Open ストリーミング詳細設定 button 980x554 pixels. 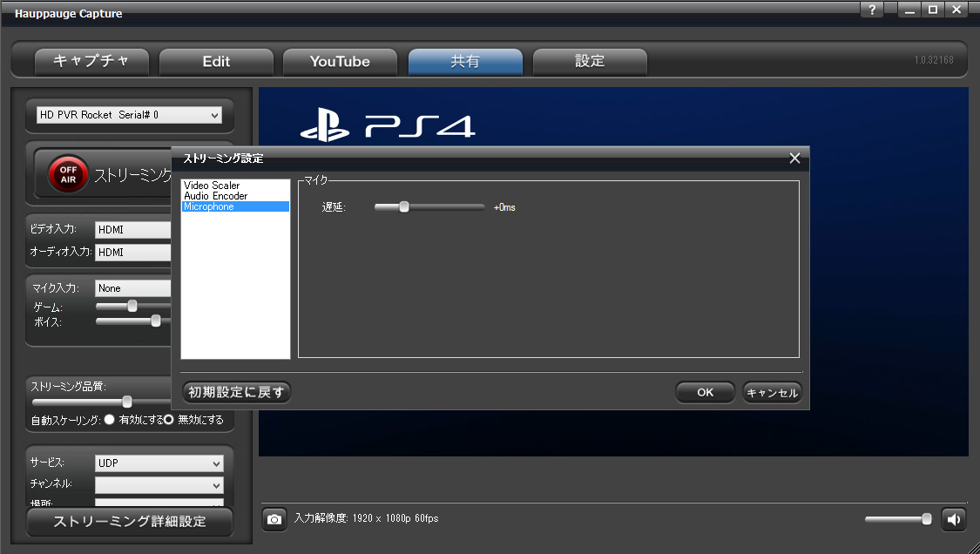coord(130,522)
